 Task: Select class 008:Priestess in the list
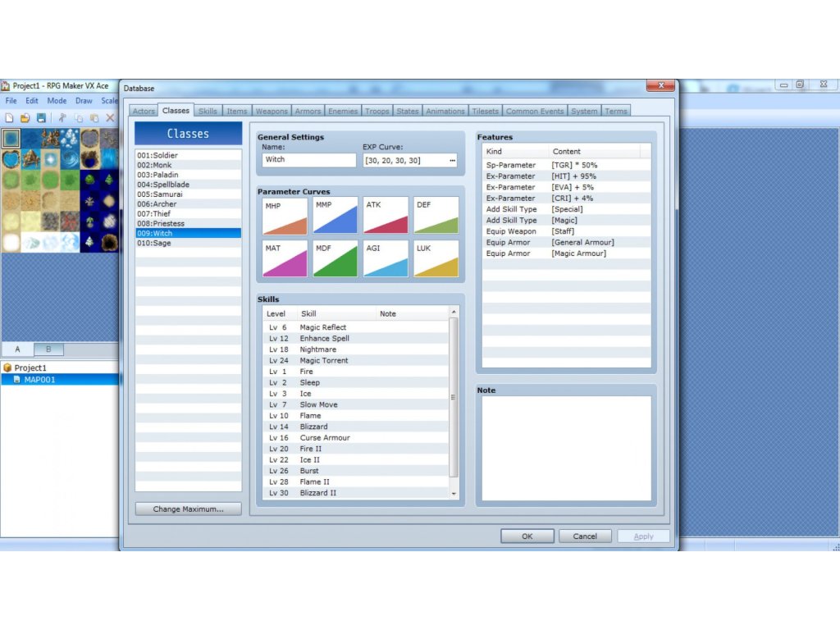pyautogui.click(x=188, y=223)
